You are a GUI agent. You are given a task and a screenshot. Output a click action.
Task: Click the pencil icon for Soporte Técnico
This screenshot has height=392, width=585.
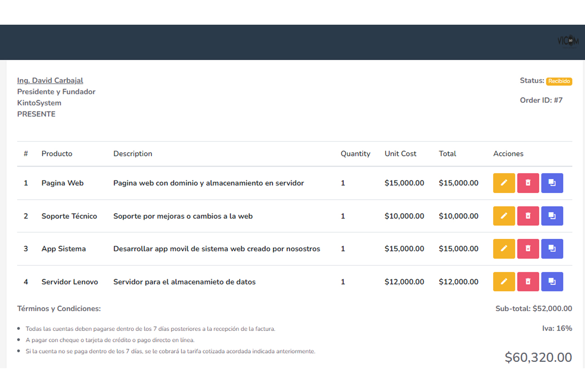pos(504,216)
